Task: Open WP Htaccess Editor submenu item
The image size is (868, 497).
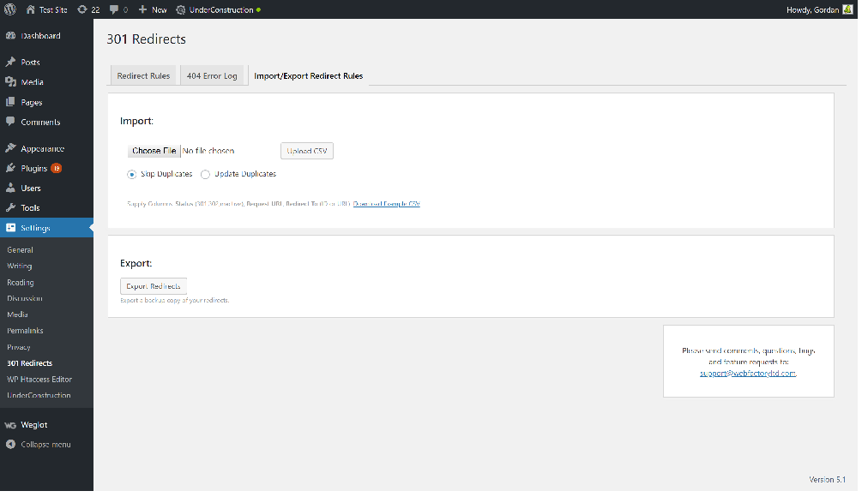Action: coord(39,380)
